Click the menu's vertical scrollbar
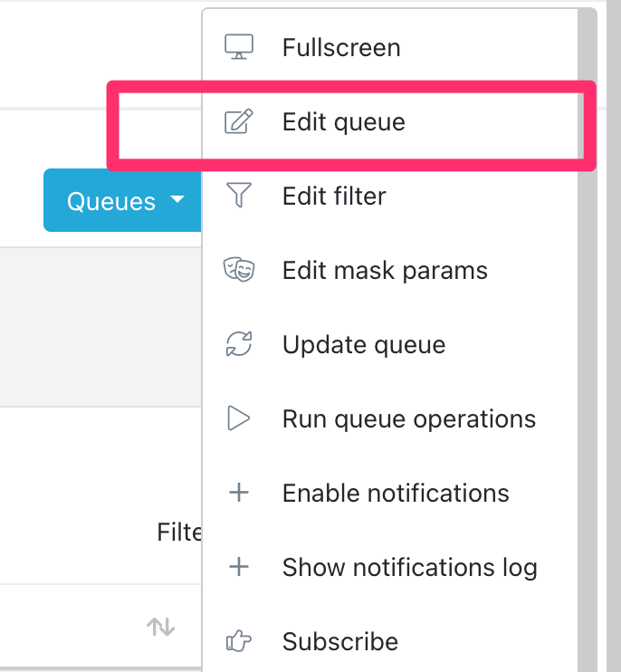 588,362
